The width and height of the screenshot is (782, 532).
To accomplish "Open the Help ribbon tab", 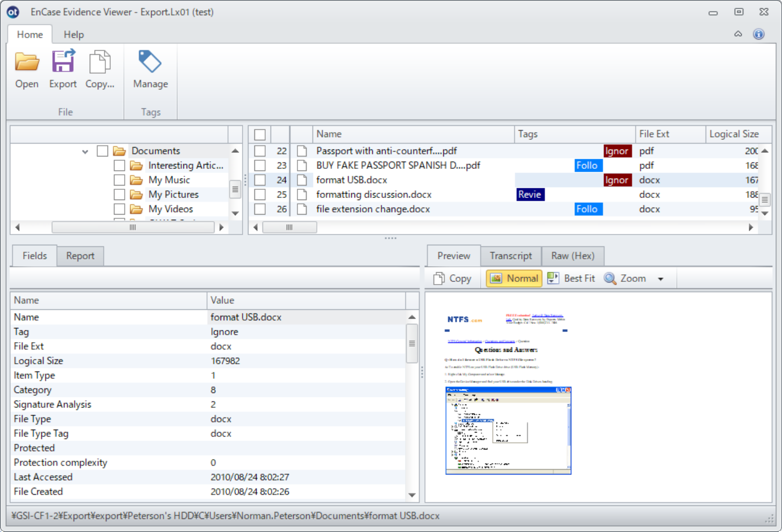I will click(x=74, y=34).
